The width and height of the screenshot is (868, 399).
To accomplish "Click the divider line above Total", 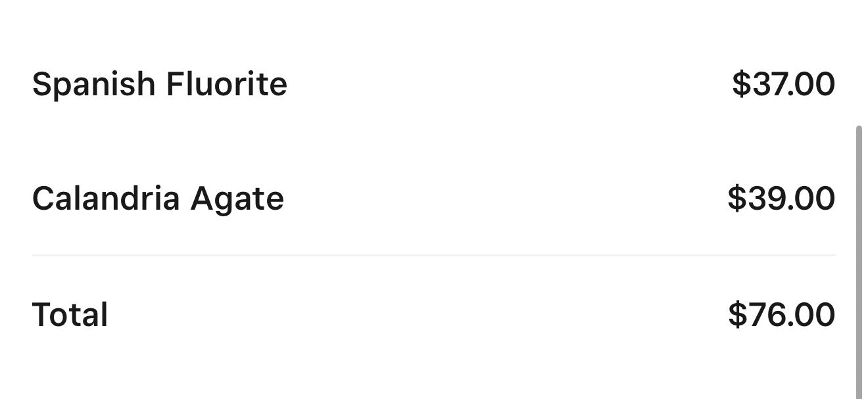I will pyautogui.click(x=434, y=255).
